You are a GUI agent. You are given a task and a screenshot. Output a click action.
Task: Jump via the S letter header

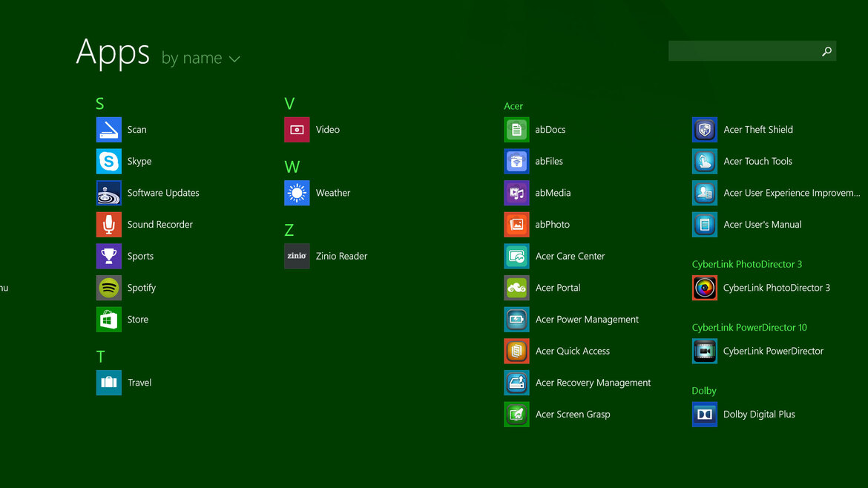point(99,104)
